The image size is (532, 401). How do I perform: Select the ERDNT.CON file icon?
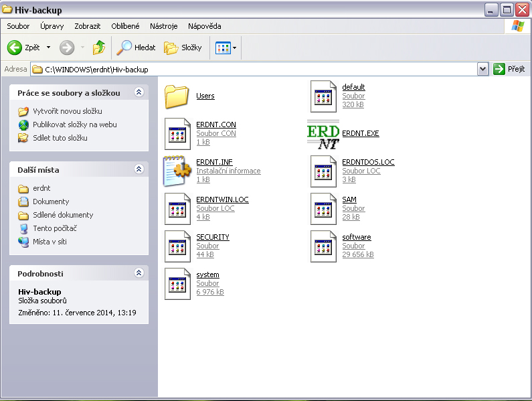pos(177,134)
